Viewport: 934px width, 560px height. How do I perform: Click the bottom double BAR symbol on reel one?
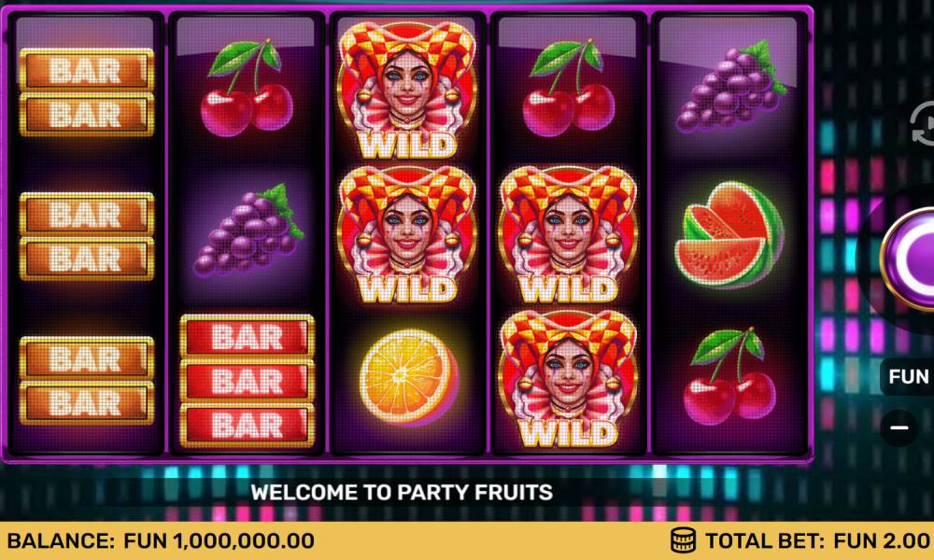(87, 381)
